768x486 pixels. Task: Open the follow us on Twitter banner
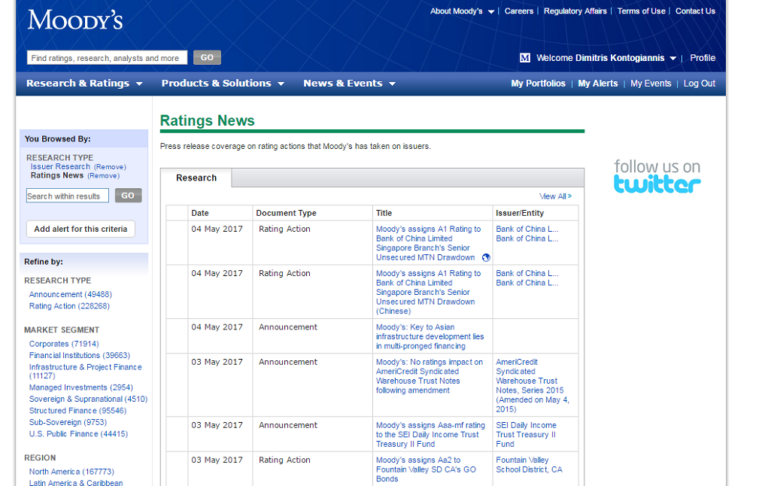[x=657, y=176]
